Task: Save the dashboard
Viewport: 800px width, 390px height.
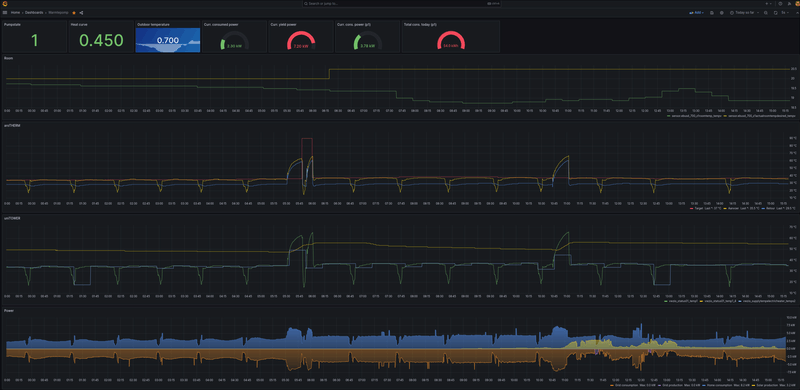Action: (x=712, y=13)
